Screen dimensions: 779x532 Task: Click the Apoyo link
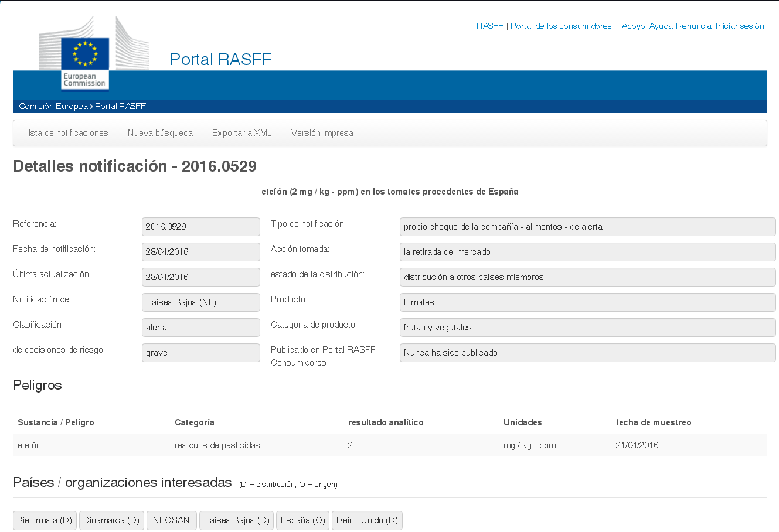click(x=633, y=26)
